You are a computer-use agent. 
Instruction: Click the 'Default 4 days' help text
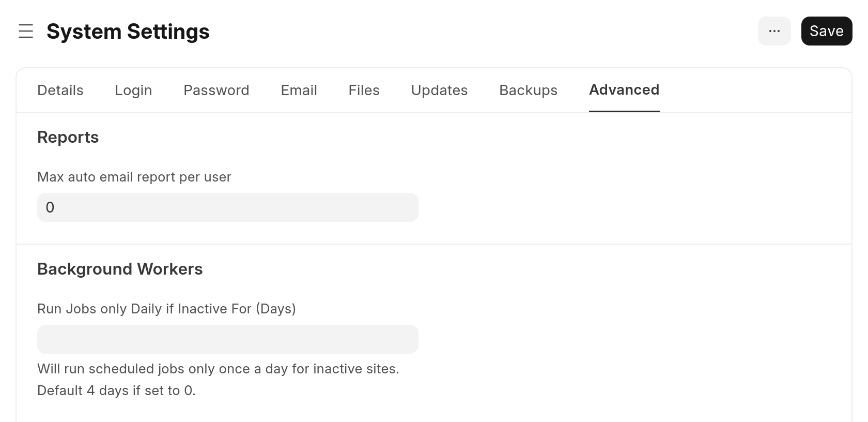coord(116,391)
